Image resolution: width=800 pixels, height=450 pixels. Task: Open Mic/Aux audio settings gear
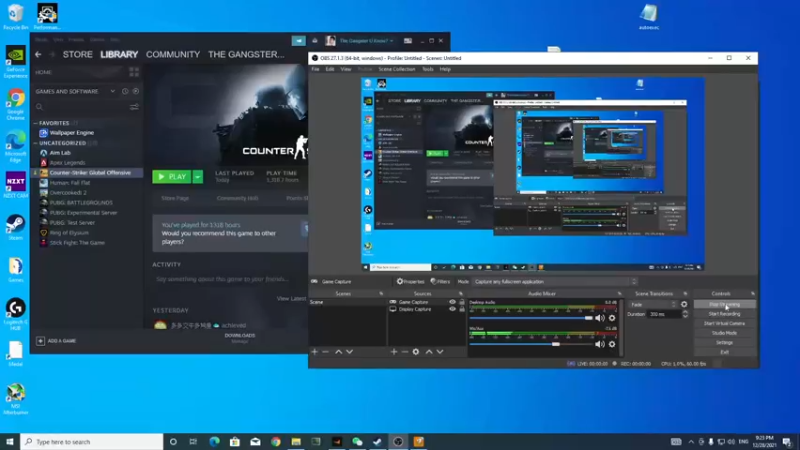[612, 344]
